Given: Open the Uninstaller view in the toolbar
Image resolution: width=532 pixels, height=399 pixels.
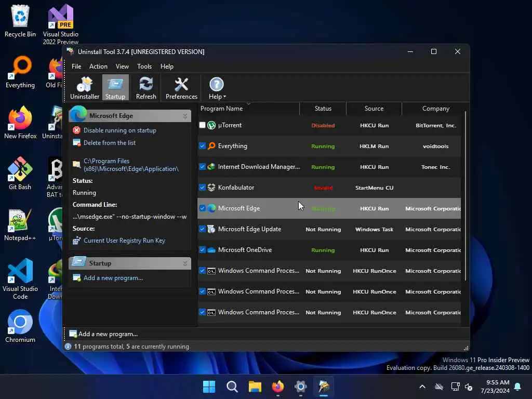Looking at the screenshot, I should [x=85, y=88].
